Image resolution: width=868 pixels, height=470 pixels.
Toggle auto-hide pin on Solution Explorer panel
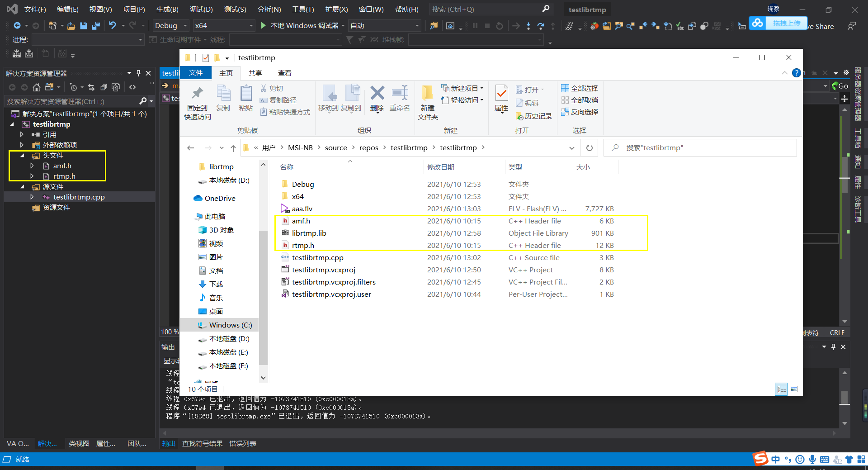point(139,73)
